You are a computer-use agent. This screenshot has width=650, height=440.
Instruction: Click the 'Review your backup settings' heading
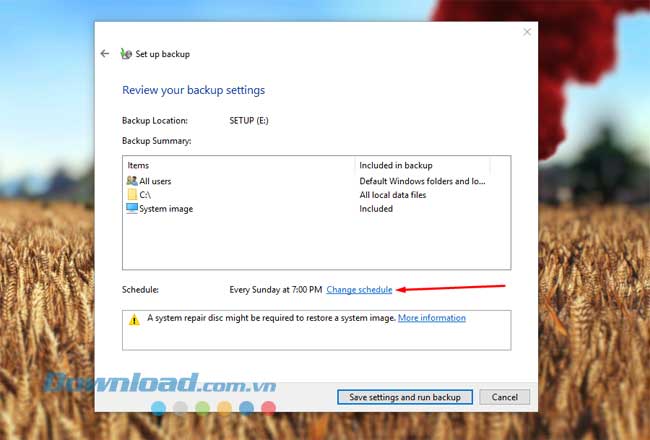coord(193,90)
